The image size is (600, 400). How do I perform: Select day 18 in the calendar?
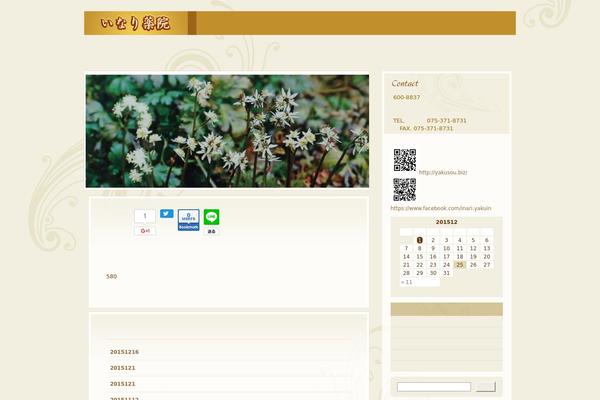[460, 256]
